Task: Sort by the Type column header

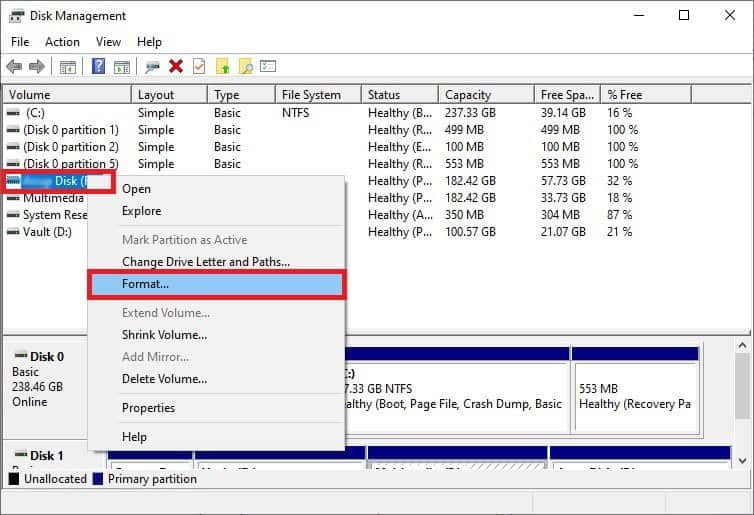Action: (241, 95)
